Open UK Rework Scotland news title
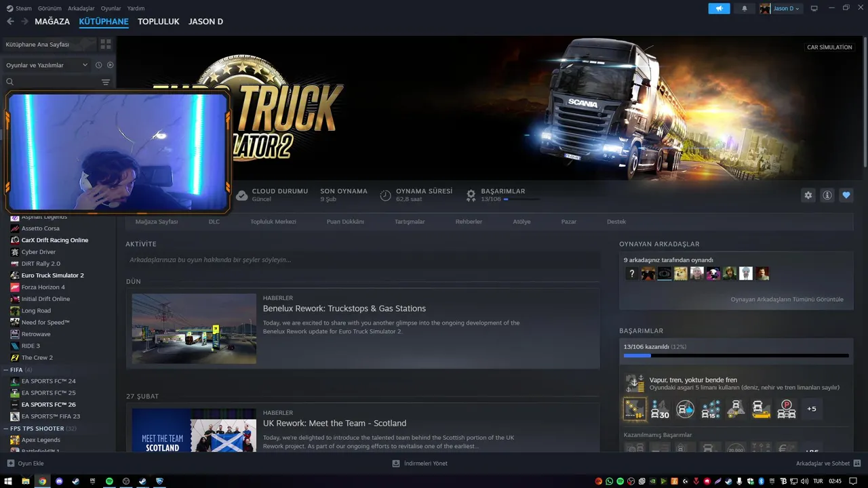 click(334, 423)
